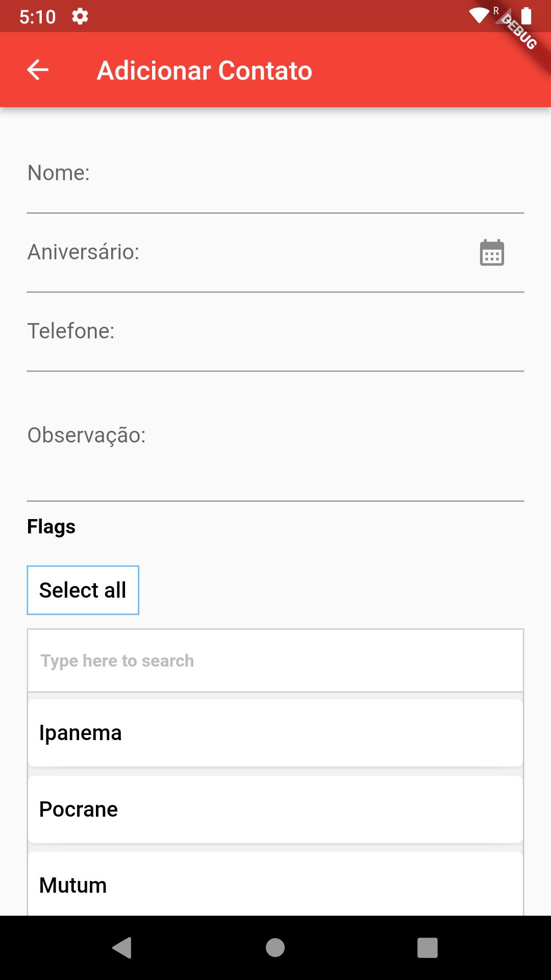Tap the Adicionar Contato title
Screen dimensions: 551x980
click(x=205, y=70)
